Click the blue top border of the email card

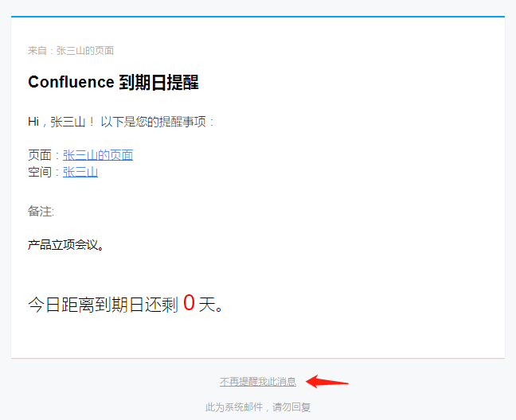[x=258, y=16]
